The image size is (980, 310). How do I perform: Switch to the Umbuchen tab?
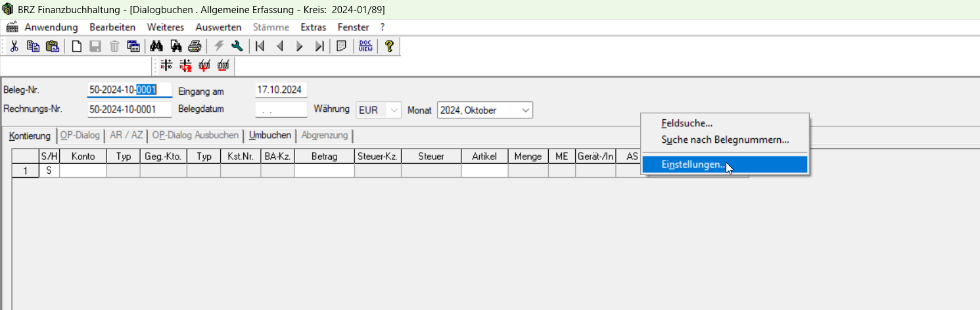pyautogui.click(x=270, y=135)
